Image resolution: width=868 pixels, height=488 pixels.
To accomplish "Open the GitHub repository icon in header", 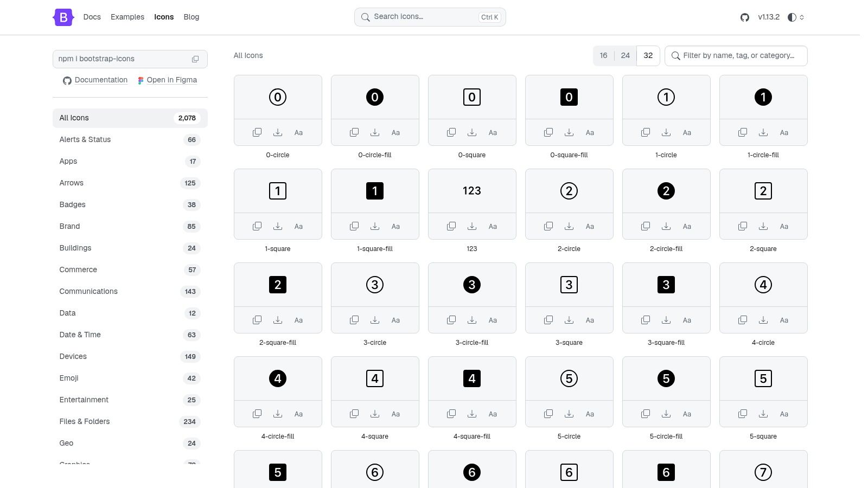I will tap(745, 17).
